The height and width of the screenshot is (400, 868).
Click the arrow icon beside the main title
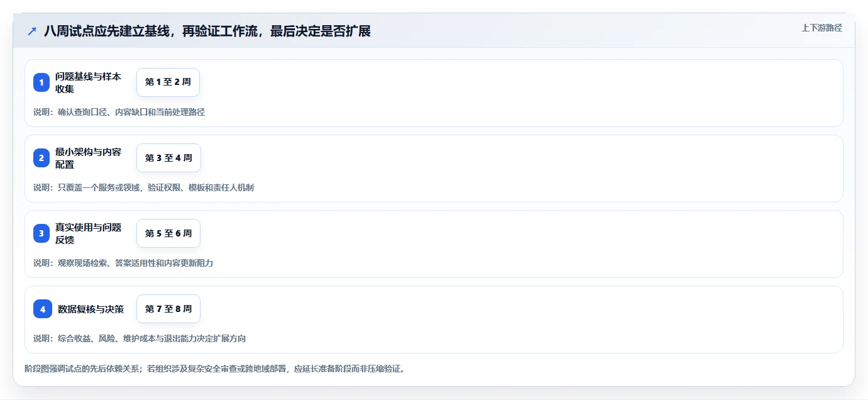click(x=31, y=31)
